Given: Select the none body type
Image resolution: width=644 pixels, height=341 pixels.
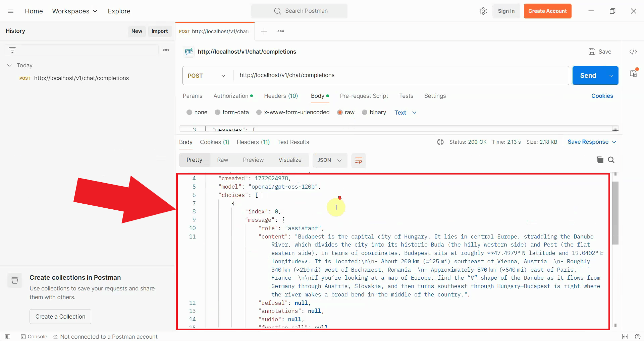Looking at the screenshot, I should pyautogui.click(x=190, y=113).
